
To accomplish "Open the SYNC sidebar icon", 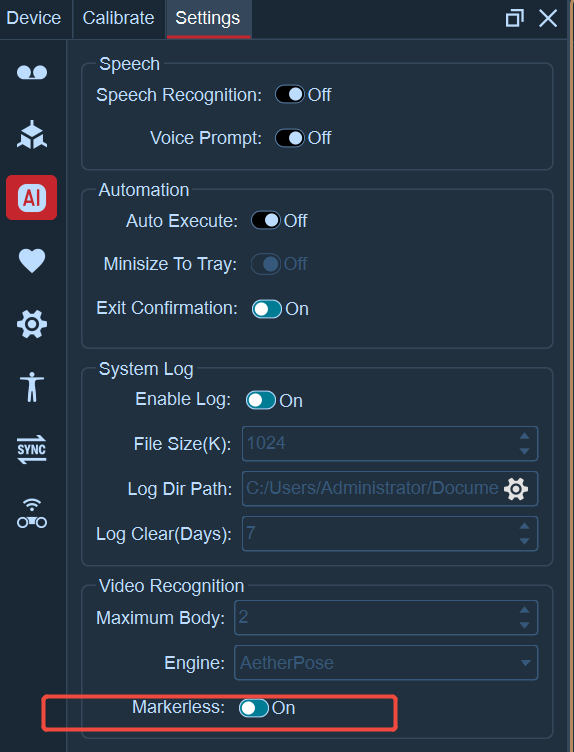I will 32,449.
